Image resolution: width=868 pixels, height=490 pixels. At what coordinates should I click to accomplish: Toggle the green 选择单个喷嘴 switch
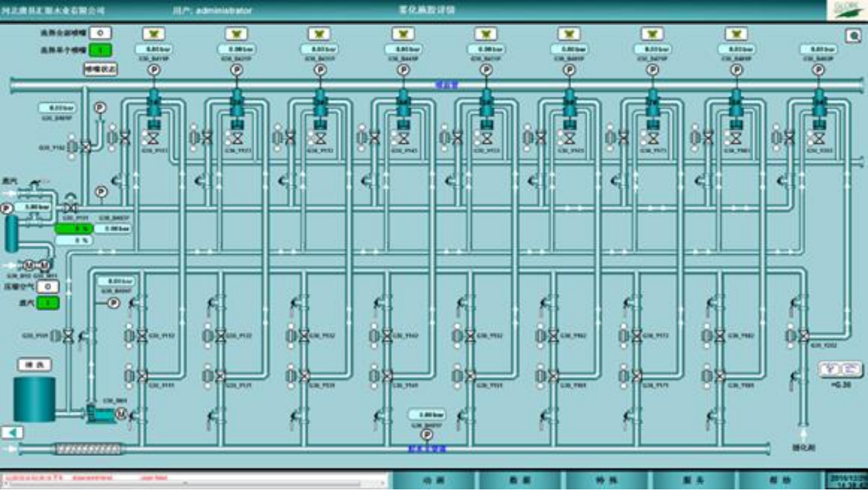tap(100, 50)
